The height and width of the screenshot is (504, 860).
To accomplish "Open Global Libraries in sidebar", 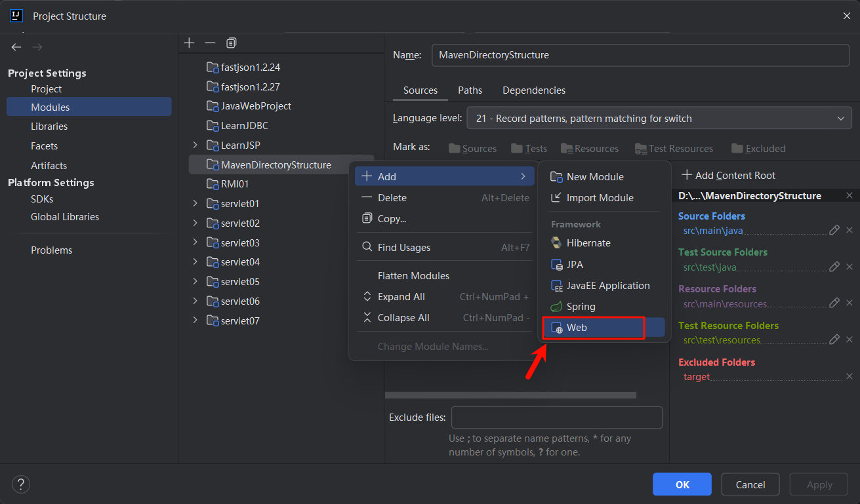I will (x=65, y=216).
